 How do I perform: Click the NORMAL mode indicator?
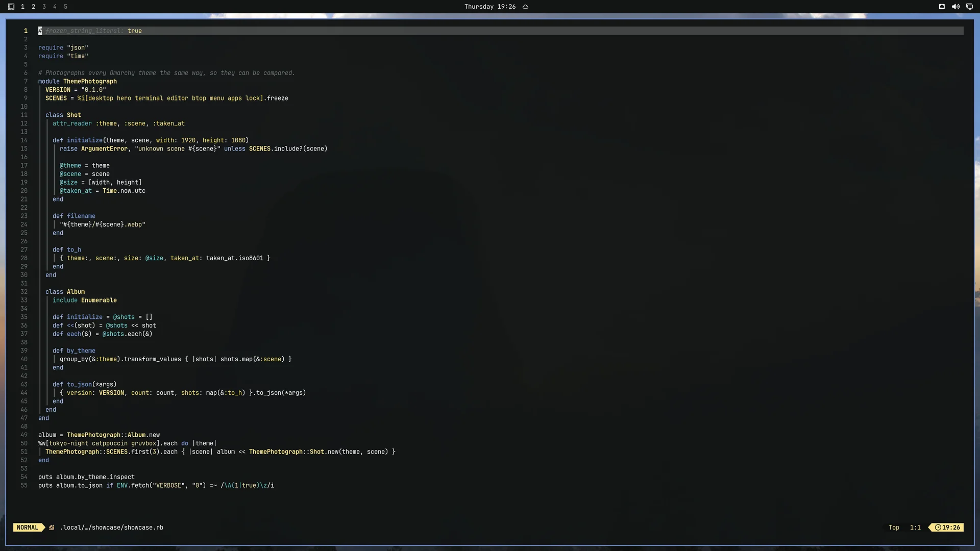tap(28, 528)
